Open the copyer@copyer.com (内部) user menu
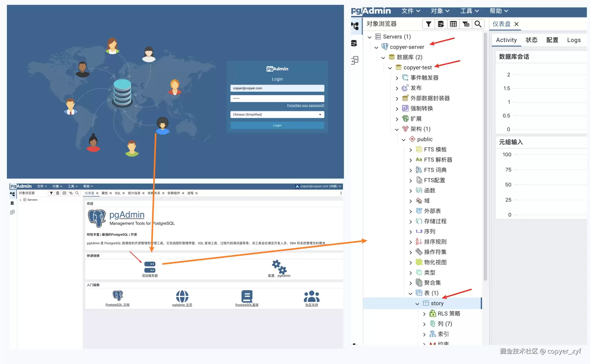This screenshot has width=590, height=364. [x=318, y=186]
